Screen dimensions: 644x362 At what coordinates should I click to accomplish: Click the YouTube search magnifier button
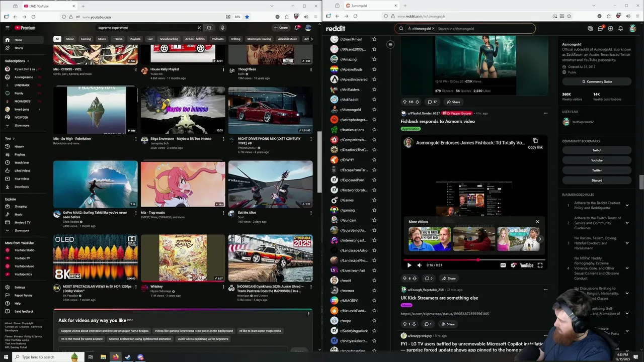pos(209,28)
